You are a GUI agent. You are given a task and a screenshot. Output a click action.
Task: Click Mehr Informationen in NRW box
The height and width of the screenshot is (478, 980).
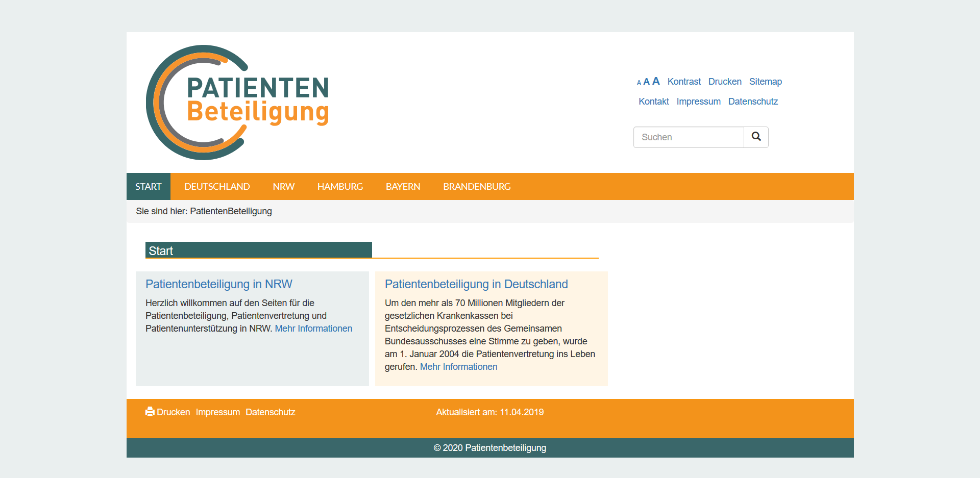coord(313,329)
